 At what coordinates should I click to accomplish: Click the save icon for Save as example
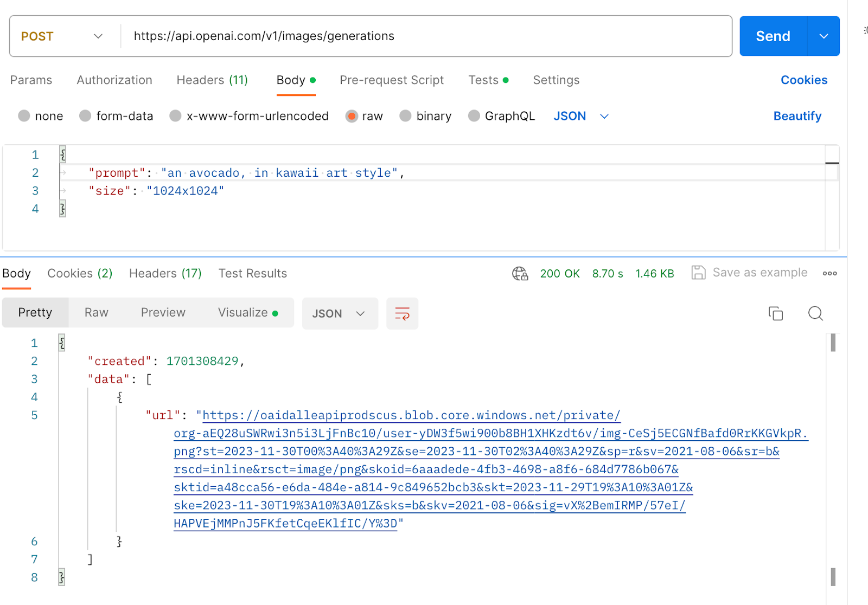click(x=698, y=273)
